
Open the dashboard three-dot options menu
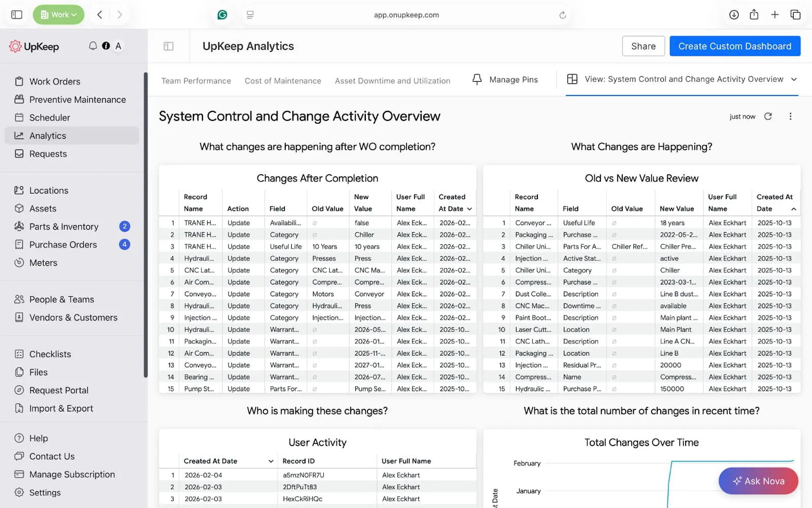click(790, 116)
